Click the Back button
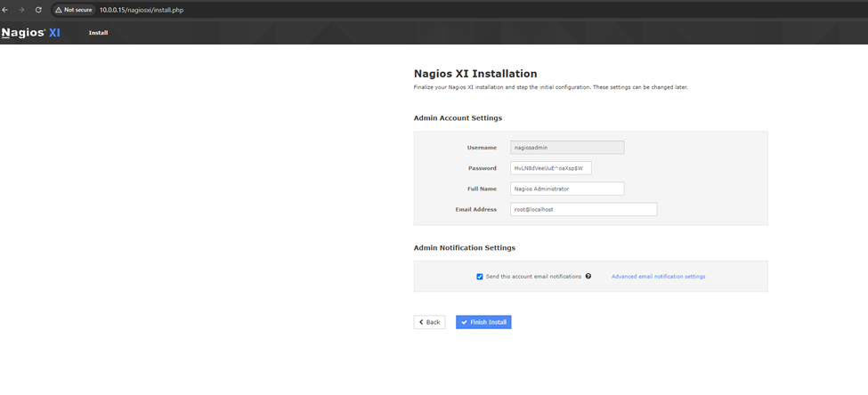This screenshot has width=868, height=395. [429, 322]
